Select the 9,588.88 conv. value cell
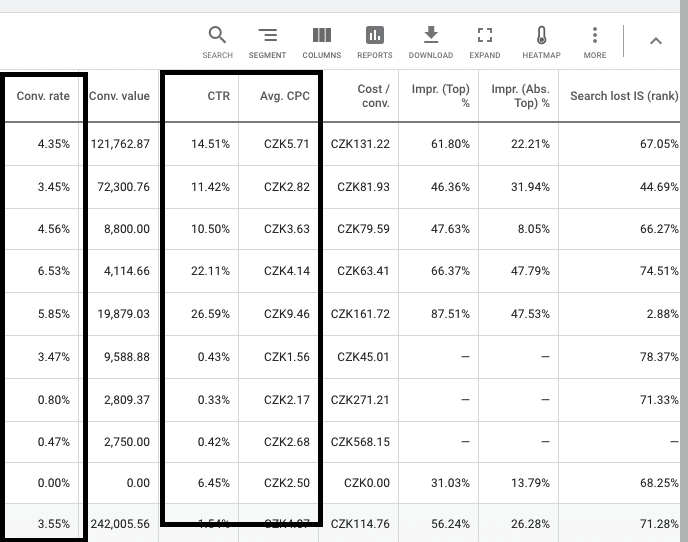This screenshot has height=542, width=688. 127,357
